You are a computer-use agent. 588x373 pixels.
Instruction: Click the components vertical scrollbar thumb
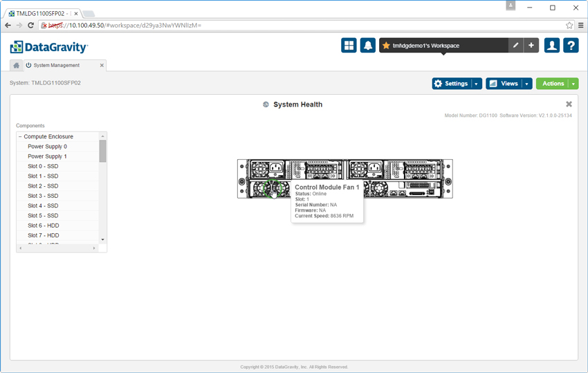(x=103, y=151)
